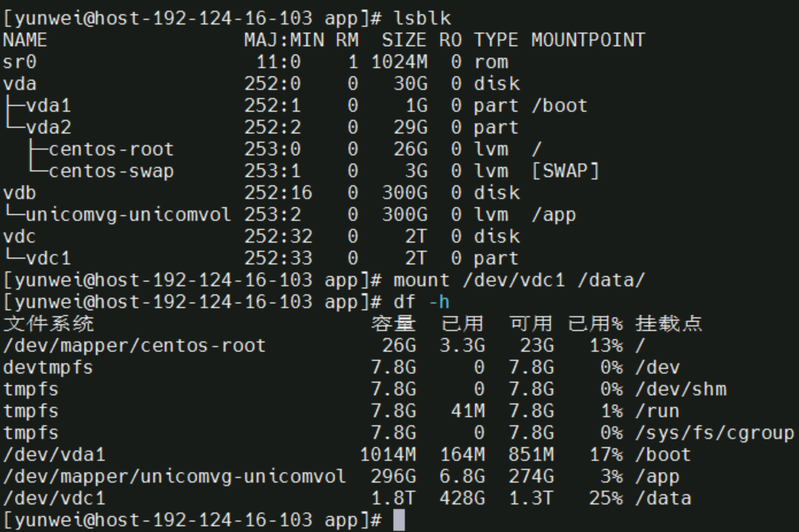This screenshot has width=799, height=532.
Task: Select the '252:16' device number
Action: point(278,193)
